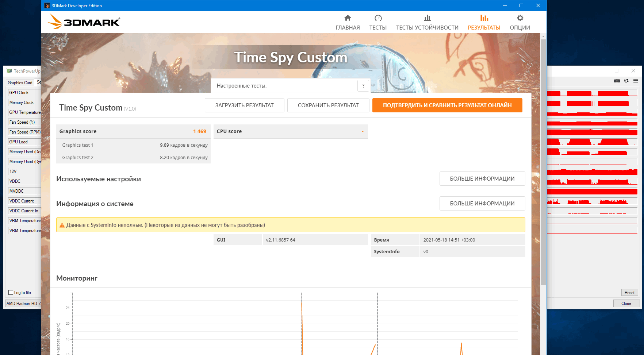Click the 3DMark title bar app icon
Screen dimensions: 644x355
pyautogui.click(x=47, y=5)
